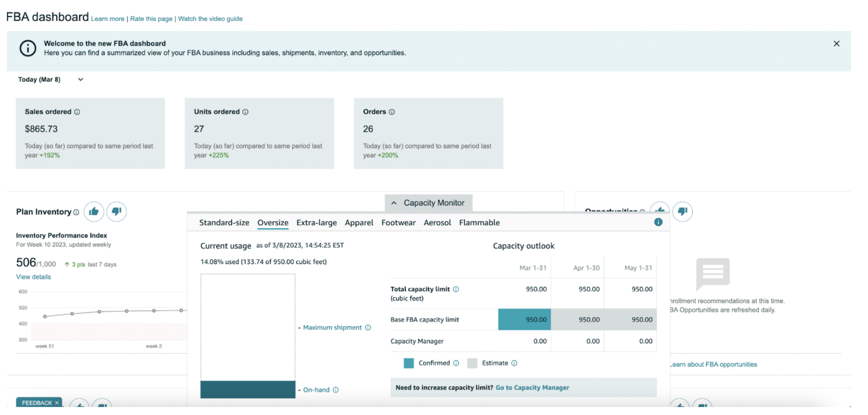Open the Today (Mar 8) date dropdown
868x415 pixels.
[x=51, y=79]
